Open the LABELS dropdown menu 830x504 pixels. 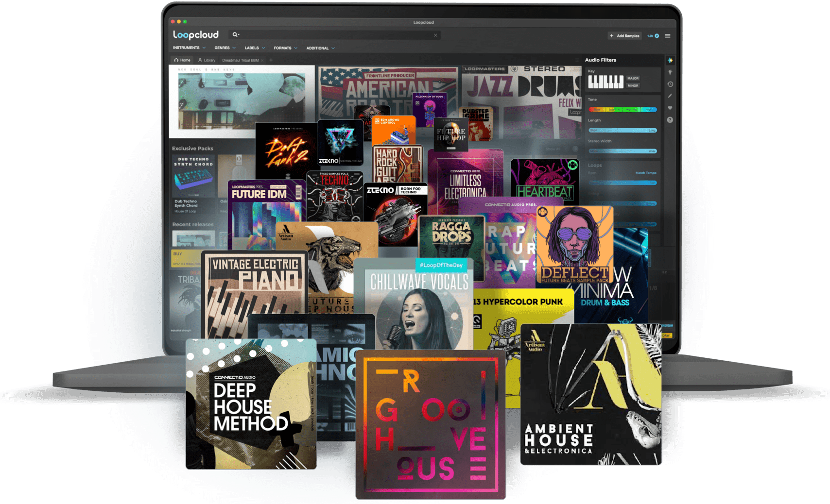coord(255,48)
